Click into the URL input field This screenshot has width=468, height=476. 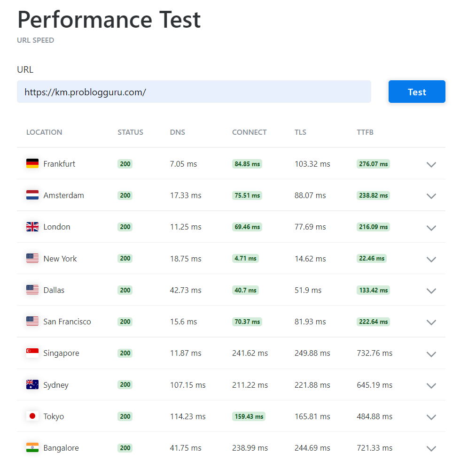click(x=194, y=92)
